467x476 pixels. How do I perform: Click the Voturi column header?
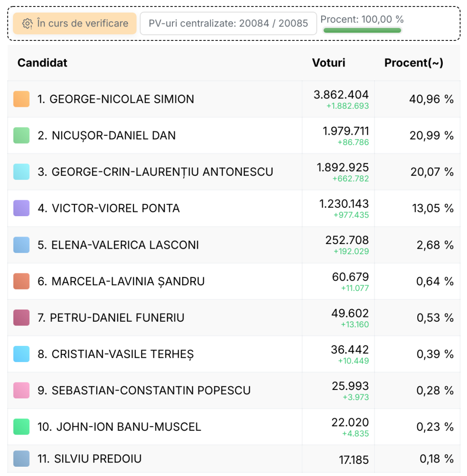click(329, 63)
